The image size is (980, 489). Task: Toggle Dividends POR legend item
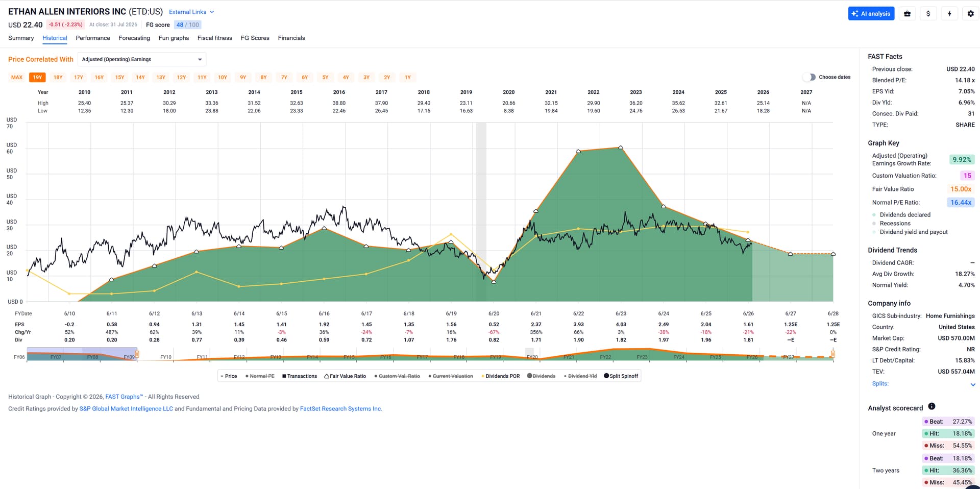[x=500, y=376]
